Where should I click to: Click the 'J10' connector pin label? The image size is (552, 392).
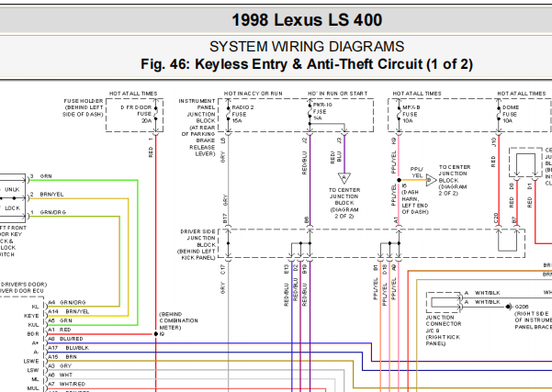493,141
